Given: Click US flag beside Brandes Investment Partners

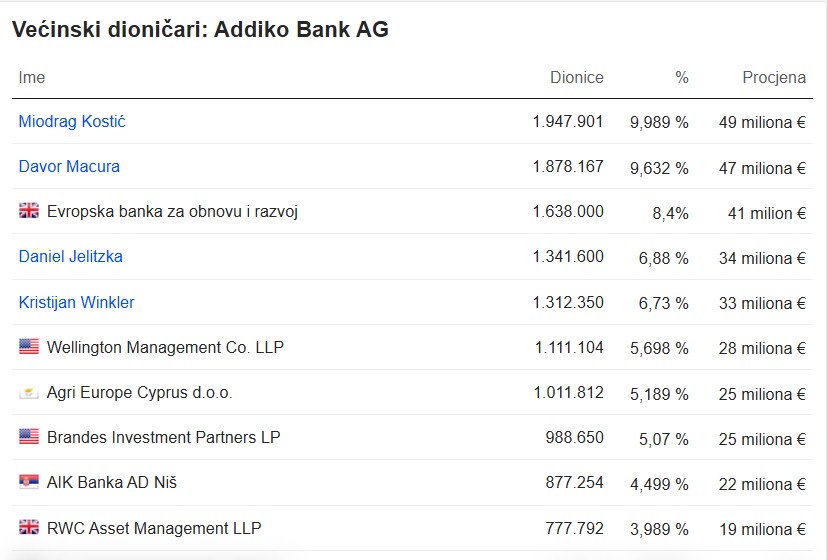Looking at the screenshot, I should tap(29, 437).
